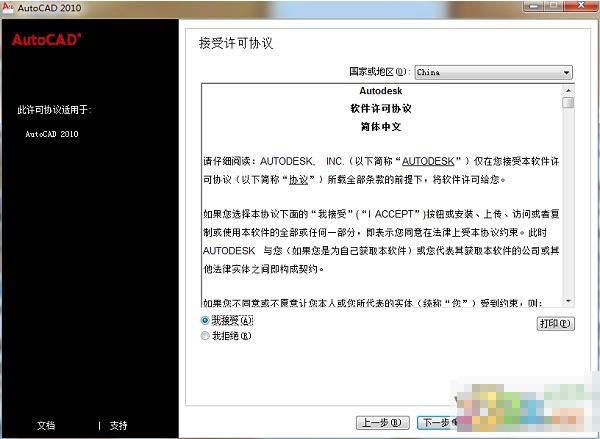600x439 pixels.
Task: Click the license text scrollbar thumb
Action: pos(567,102)
